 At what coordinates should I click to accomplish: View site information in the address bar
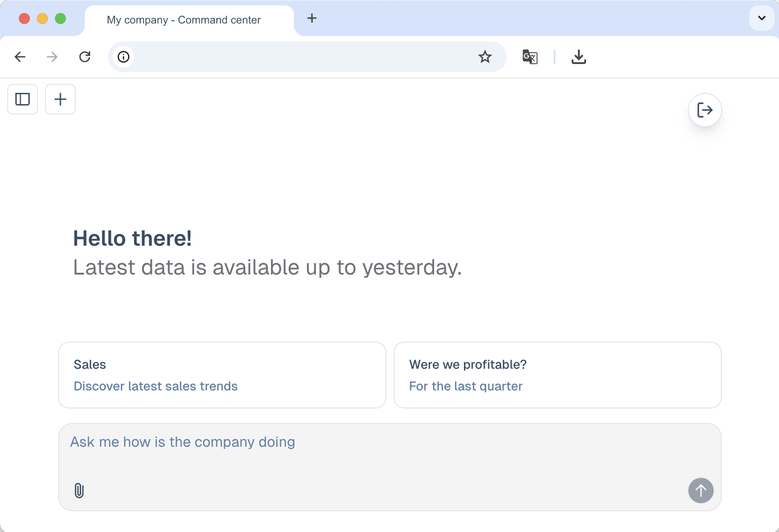coord(123,57)
